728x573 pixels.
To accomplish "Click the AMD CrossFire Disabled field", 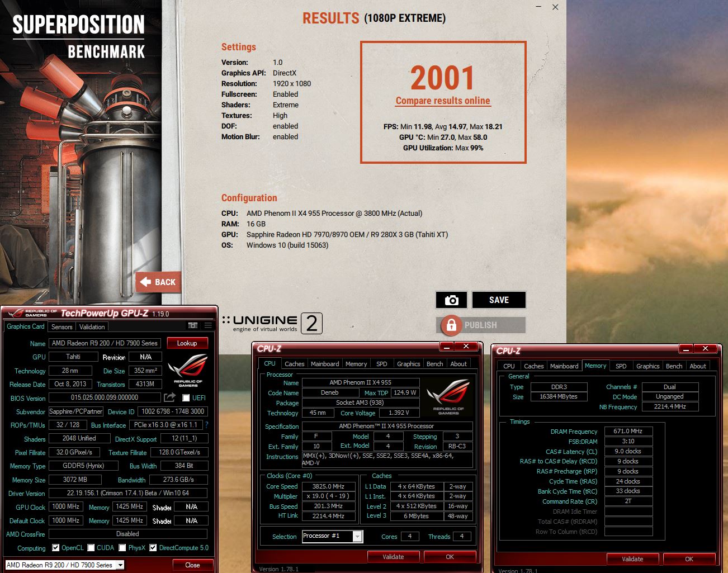I will click(128, 534).
